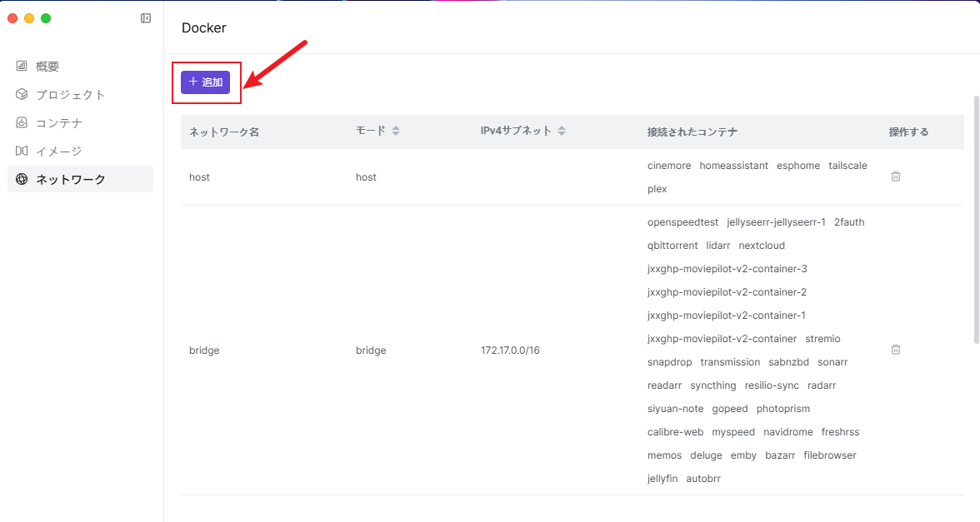The image size is (980, 522).
Task: Delete the host network via trash icon
Action: click(x=896, y=176)
